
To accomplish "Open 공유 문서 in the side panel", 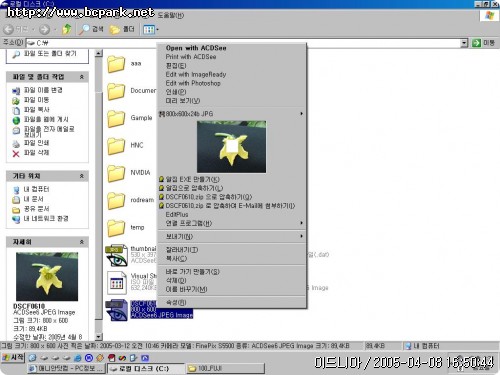I will click(31, 209).
